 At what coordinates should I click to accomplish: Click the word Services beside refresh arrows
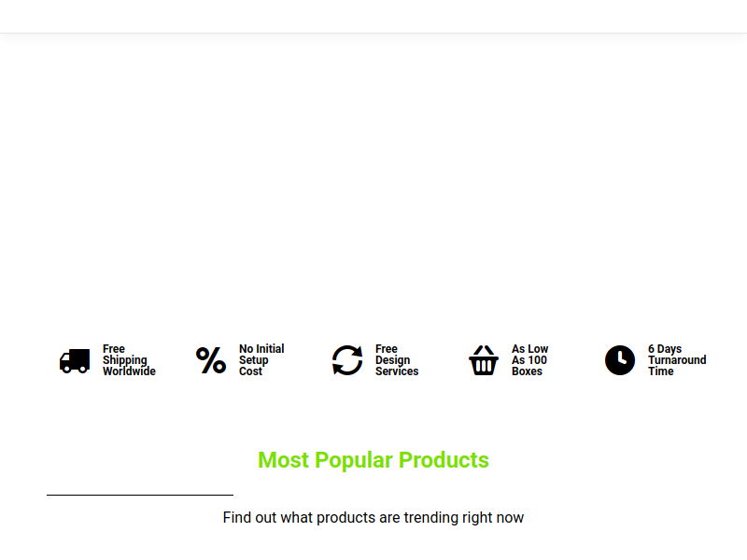pos(397,371)
